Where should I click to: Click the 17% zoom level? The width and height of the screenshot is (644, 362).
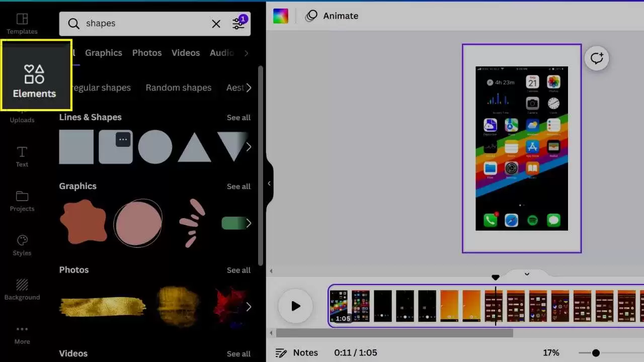tap(551, 353)
